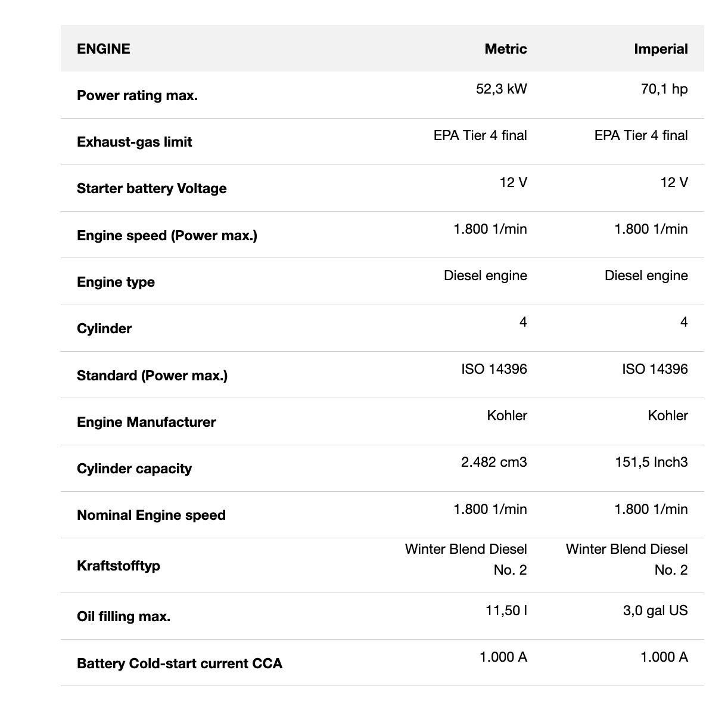The image size is (728, 707).
Task: Click the Kraftstofftyp row label
Action: [x=119, y=565]
